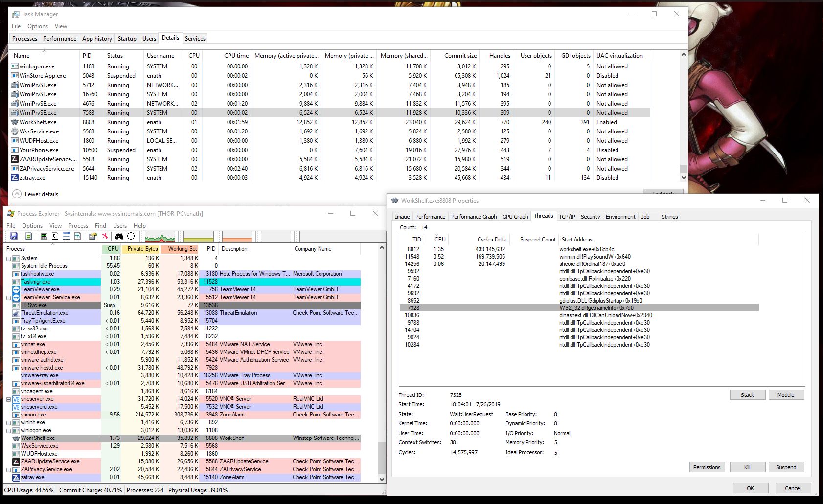Open the TCP/IP tab in WorkShelf Properties
Screen dimensions: 823x504
point(567,217)
